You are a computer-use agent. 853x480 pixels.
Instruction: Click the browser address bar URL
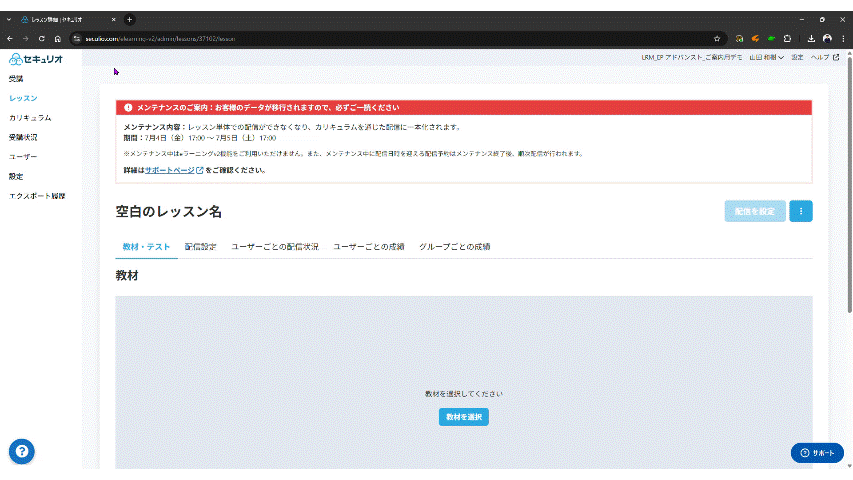[160, 39]
